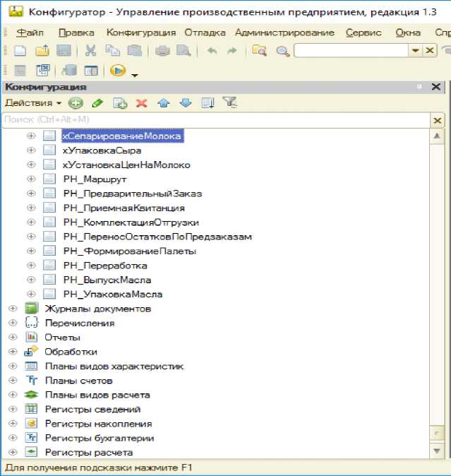Image resolution: width=451 pixels, height=476 pixels.
Task: Click the filter by subsystems funnel icon
Action: point(229,103)
